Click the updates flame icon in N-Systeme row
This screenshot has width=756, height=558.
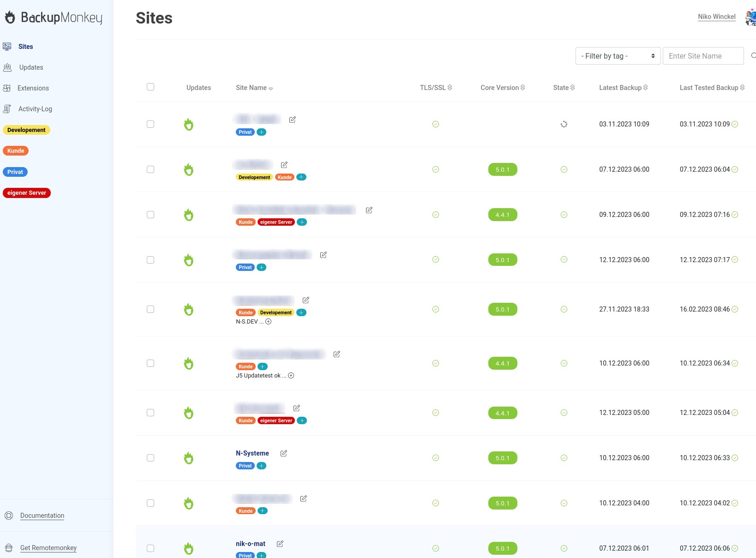189,458
